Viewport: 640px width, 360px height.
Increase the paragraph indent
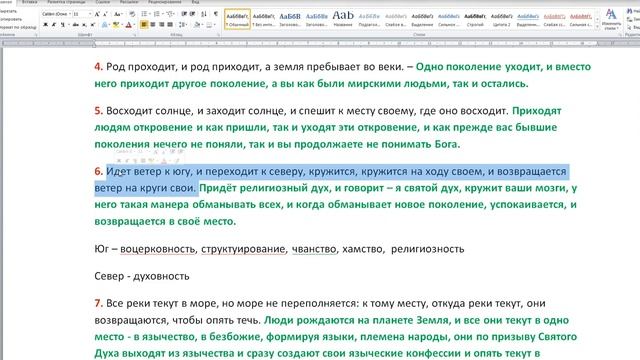[192, 14]
